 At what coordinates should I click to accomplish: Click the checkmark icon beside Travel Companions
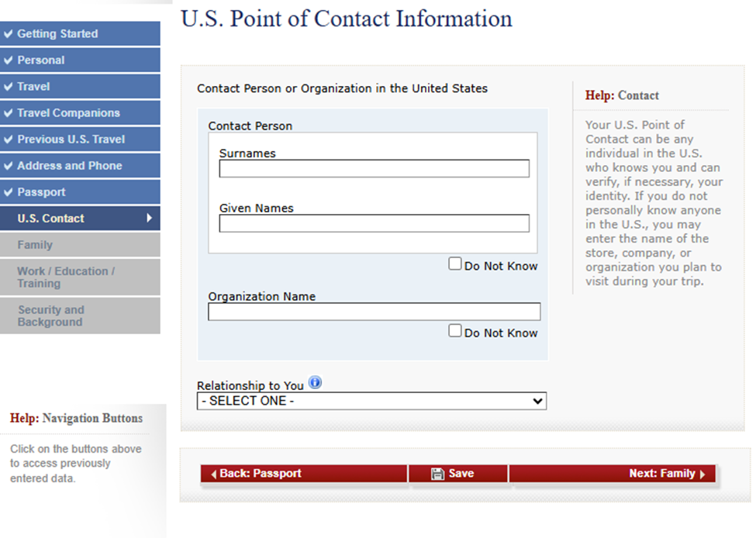[9, 113]
